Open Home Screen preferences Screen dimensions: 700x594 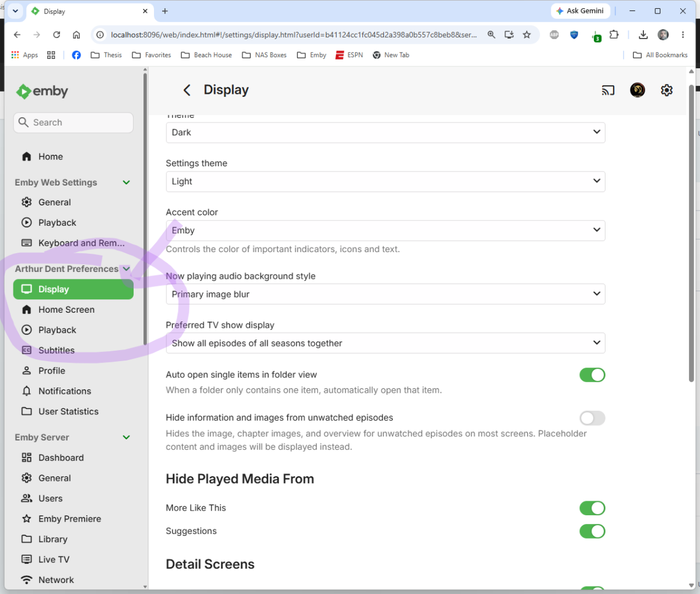[73, 310]
